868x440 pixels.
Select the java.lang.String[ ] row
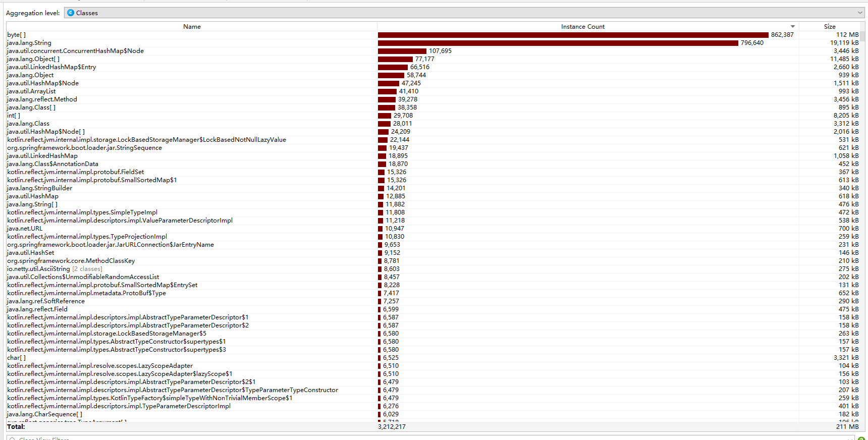433,204
